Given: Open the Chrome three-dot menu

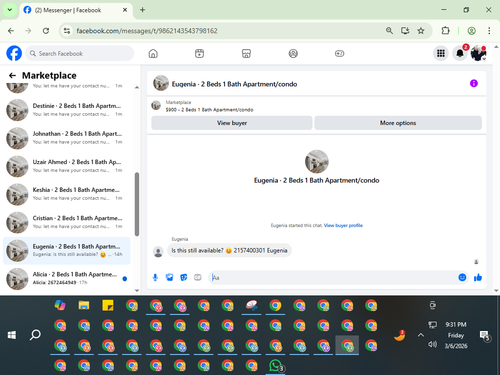Looking at the screenshot, I should point(489,31).
